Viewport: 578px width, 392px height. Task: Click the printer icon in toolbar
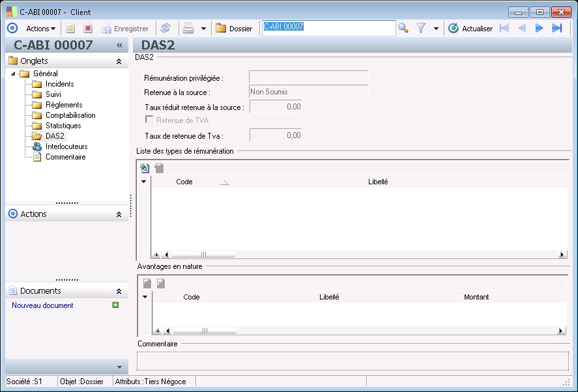pos(188,29)
